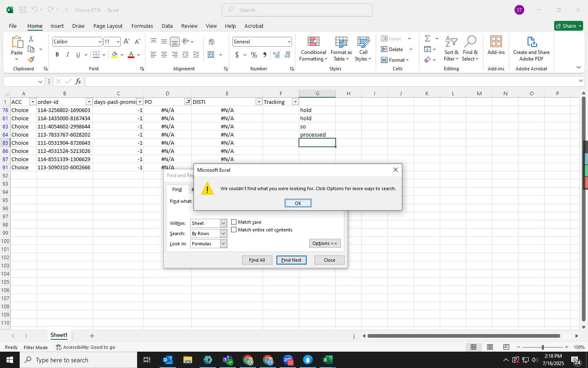Image resolution: width=588 pixels, height=368 pixels.
Task: Click the yellow fill color swatch
Action: coord(114,55)
